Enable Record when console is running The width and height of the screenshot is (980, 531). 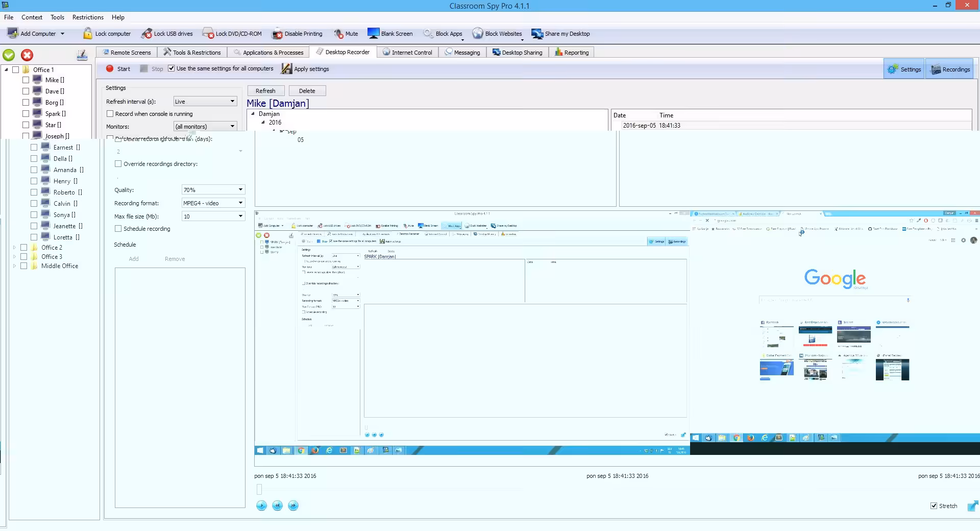(110, 114)
